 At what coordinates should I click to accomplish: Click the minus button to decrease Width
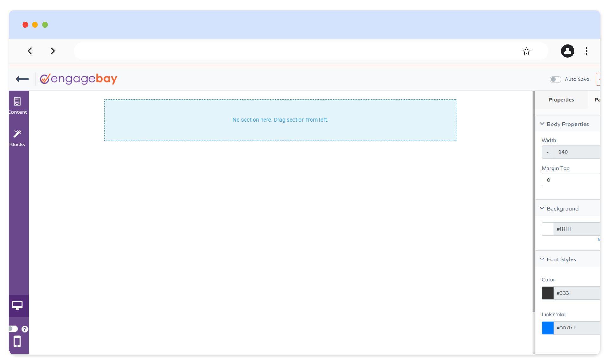click(x=547, y=152)
